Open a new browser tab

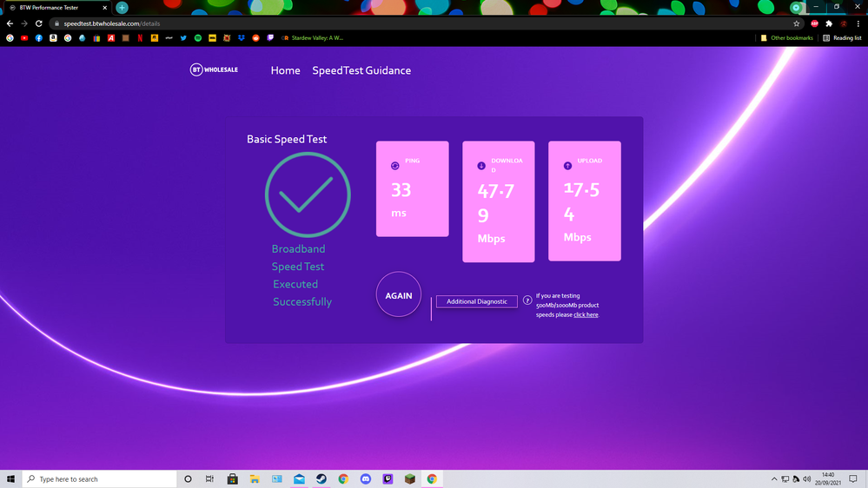click(x=122, y=7)
